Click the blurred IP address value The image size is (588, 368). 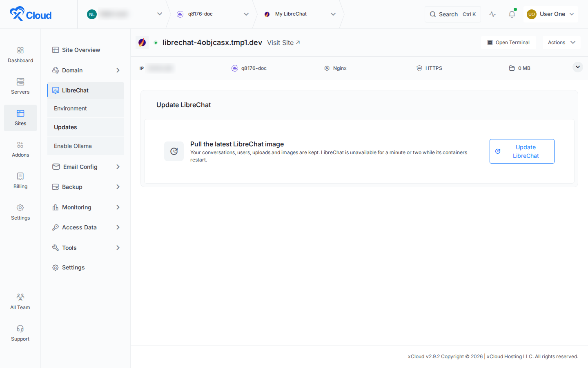click(x=160, y=68)
